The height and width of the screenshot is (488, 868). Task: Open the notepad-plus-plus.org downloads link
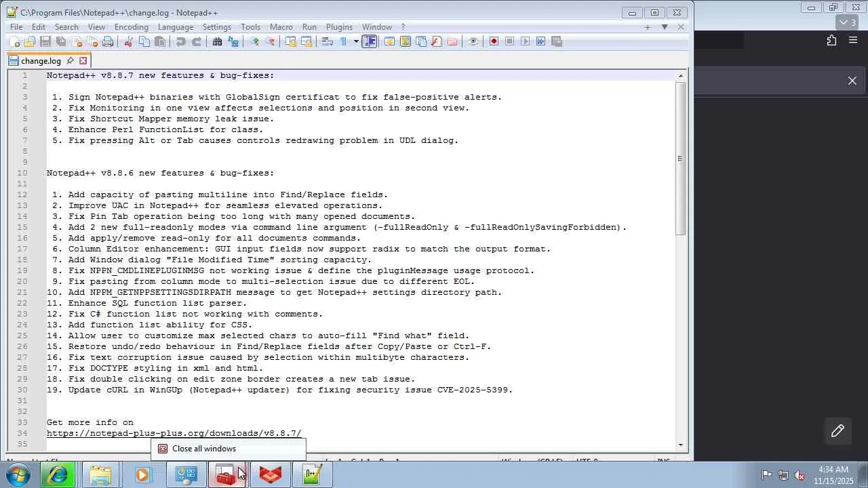[174, 433]
